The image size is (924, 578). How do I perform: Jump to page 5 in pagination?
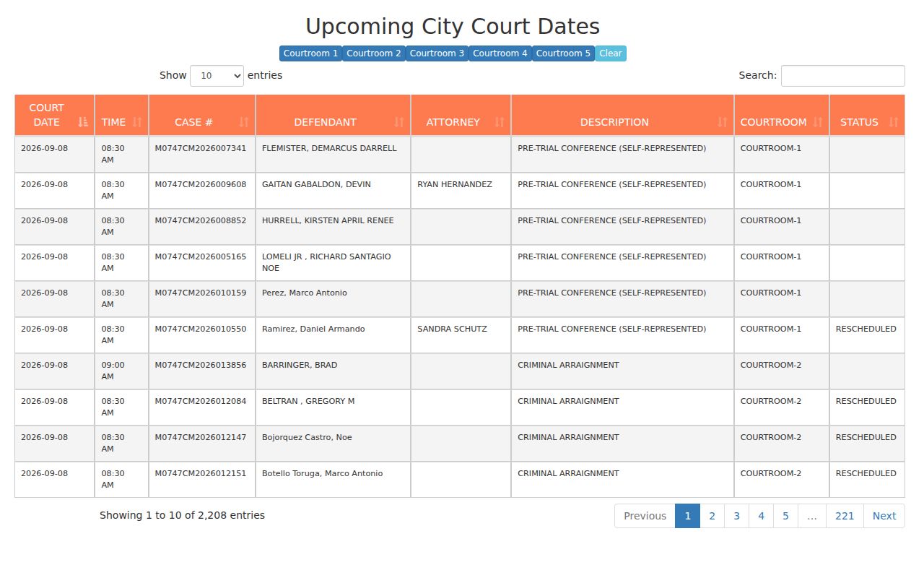tap(785, 516)
